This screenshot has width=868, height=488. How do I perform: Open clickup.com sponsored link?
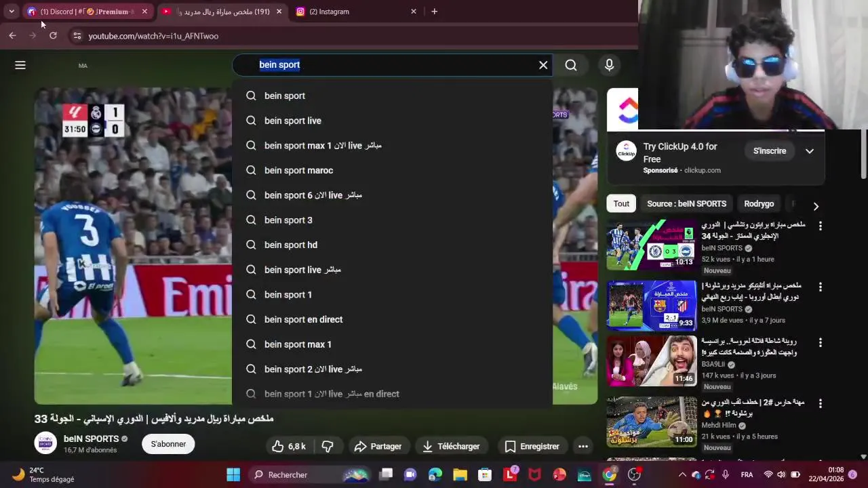tap(702, 170)
